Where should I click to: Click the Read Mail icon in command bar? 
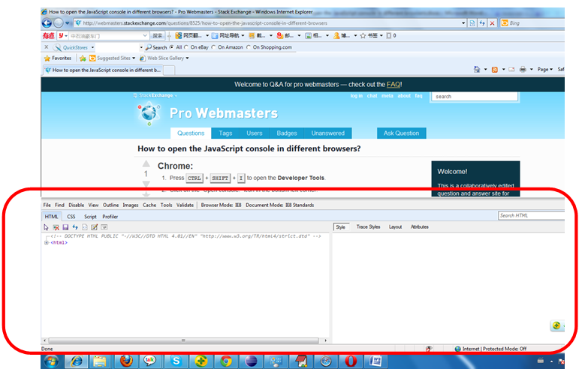511,69
